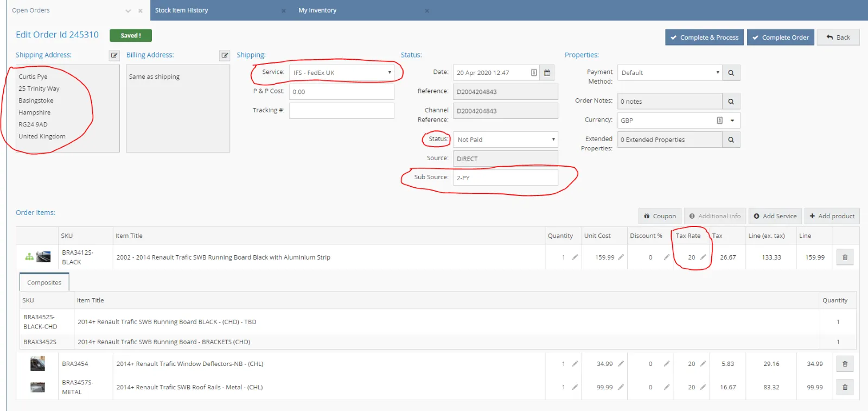The height and width of the screenshot is (411, 868).
Task: Click the Coupon button
Action: pyautogui.click(x=660, y=216)
